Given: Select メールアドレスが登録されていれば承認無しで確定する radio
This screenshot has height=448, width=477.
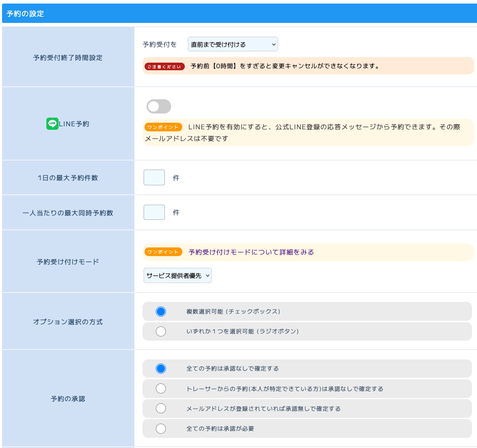Looking at the screenshot, I should point(161,408).
